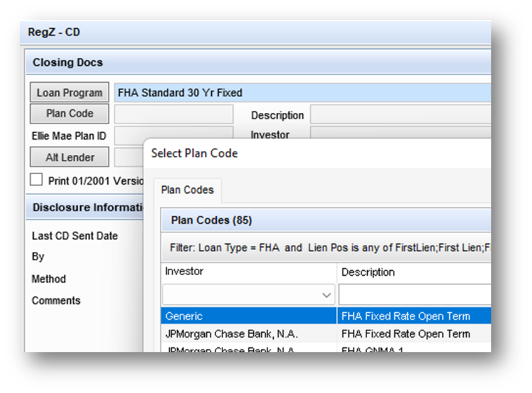The width and height of the screenshot is (532, 393).
Task: Click the Investor field in Closing Docs
Action: coord(401,134)
